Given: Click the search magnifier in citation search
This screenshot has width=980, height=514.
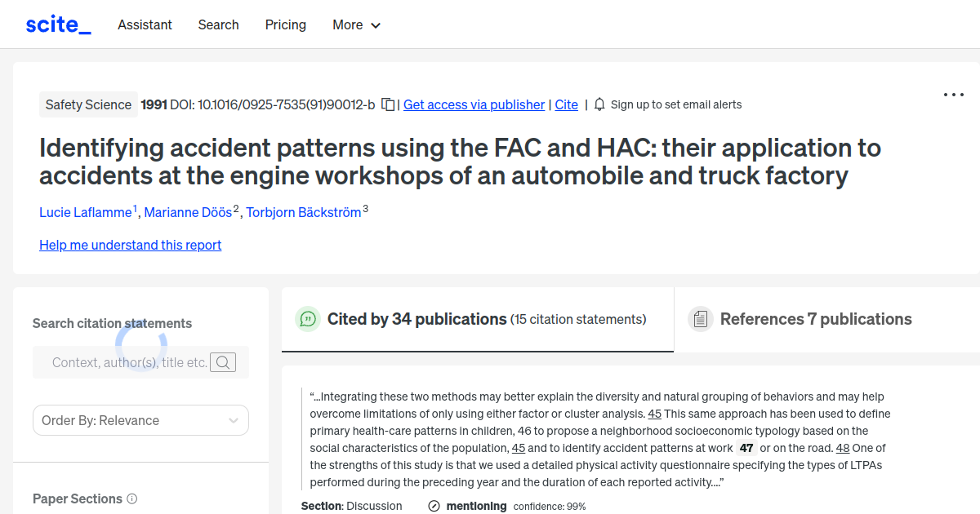Looking at the screenshot, I should (x=222, y=361).
